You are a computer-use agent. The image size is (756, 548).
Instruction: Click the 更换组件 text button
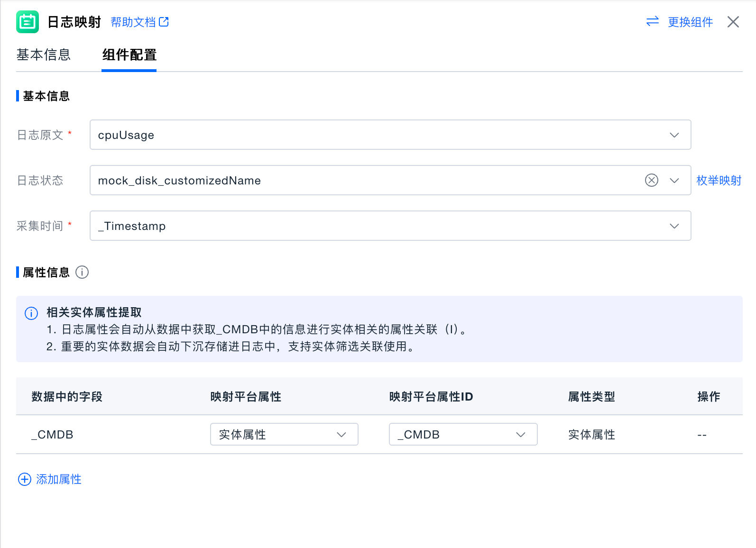tap(690, 22)
